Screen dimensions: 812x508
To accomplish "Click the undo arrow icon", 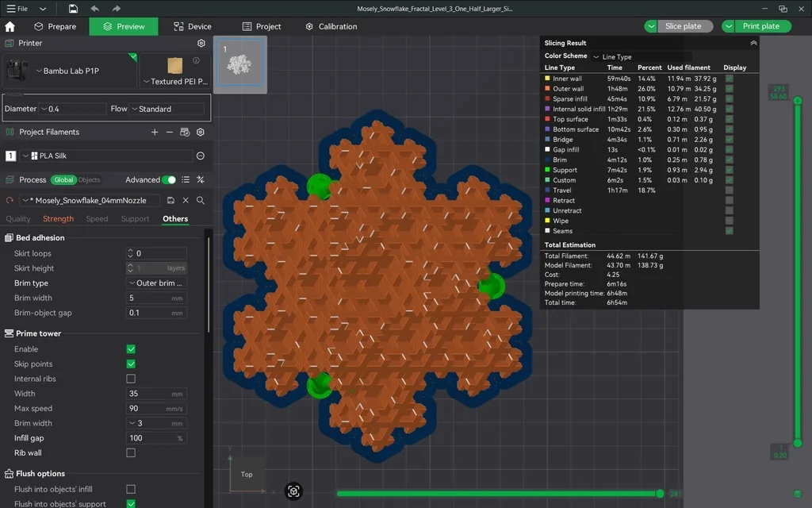I will (x=95, y=9).
